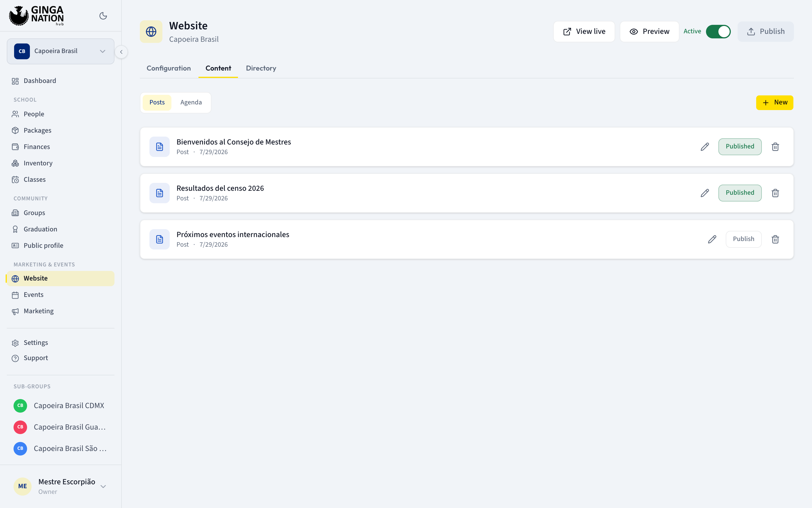Open the Classes page
812x508 pixels.
[x=60, y=179]
